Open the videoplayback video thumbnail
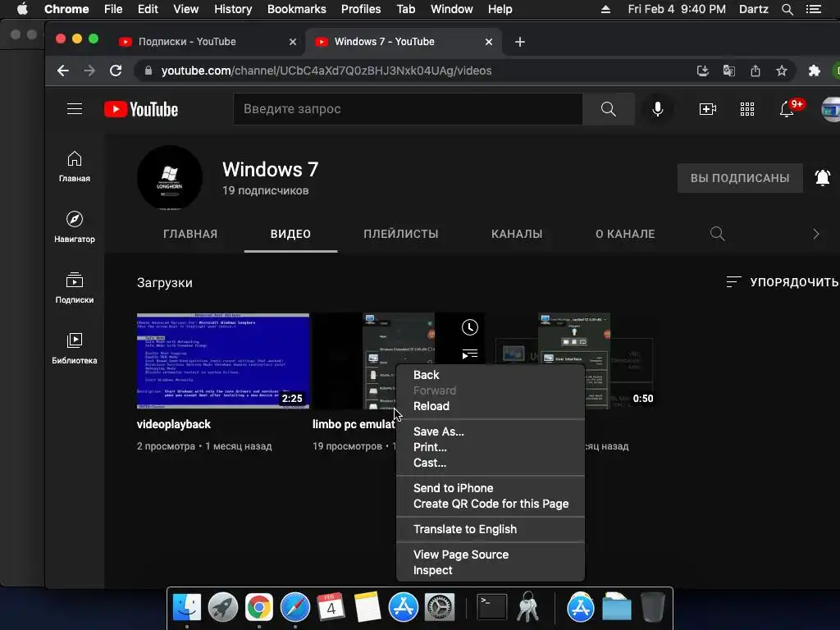 click(223, 361)
